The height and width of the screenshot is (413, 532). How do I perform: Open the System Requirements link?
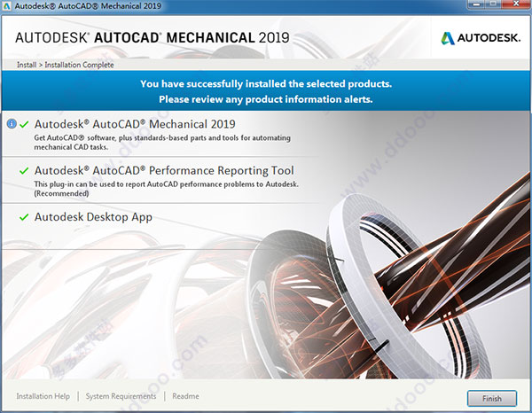pos(121,396)
